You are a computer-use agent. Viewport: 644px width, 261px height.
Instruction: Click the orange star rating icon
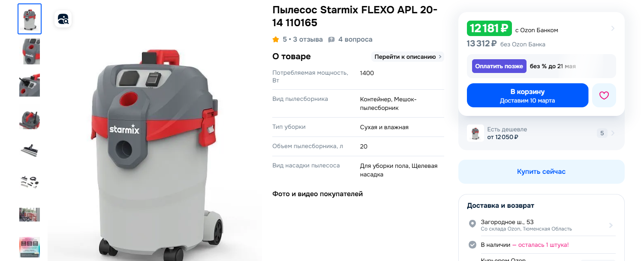coord(276,39)
